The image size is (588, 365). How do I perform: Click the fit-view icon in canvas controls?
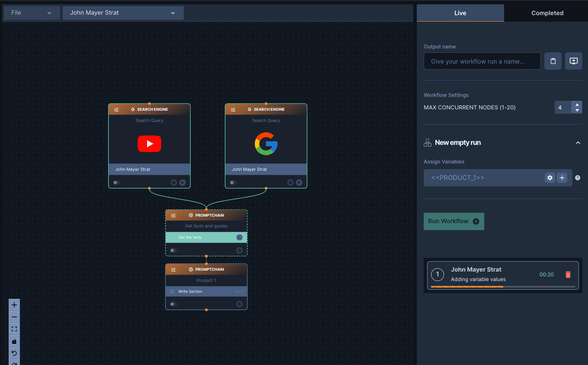point(14,329)
